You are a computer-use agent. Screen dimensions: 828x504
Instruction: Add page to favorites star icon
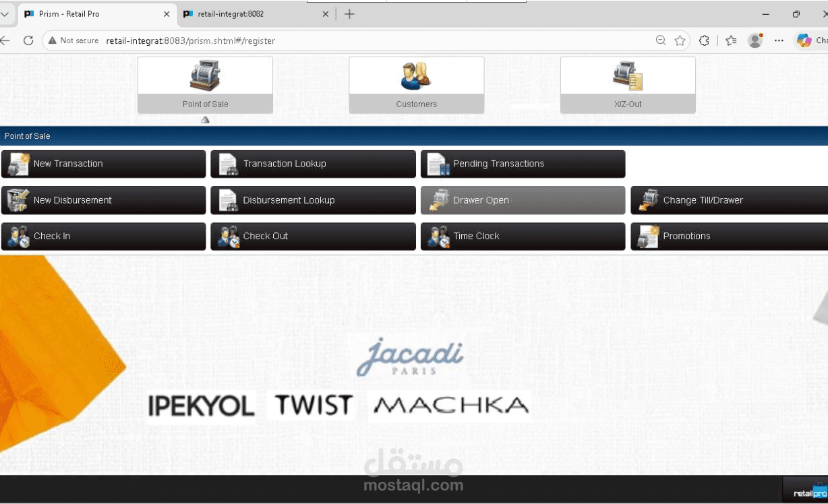[x=680, y=40]
